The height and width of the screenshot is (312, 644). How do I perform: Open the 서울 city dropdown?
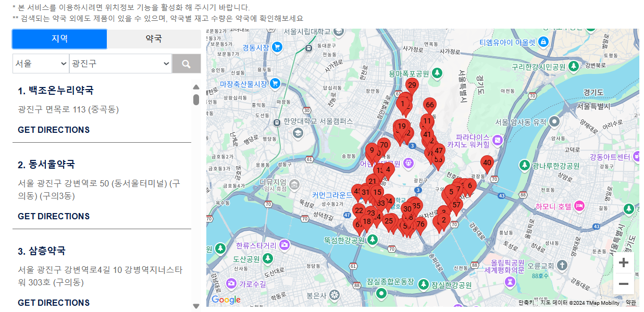pos(40,64)
